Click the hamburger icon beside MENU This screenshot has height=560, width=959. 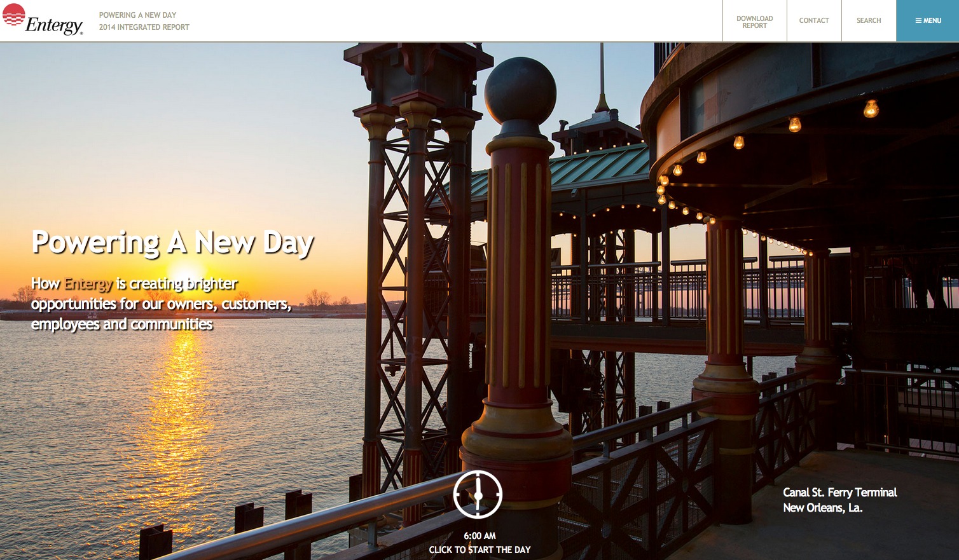pyautogui.click(x=918, y=21)
